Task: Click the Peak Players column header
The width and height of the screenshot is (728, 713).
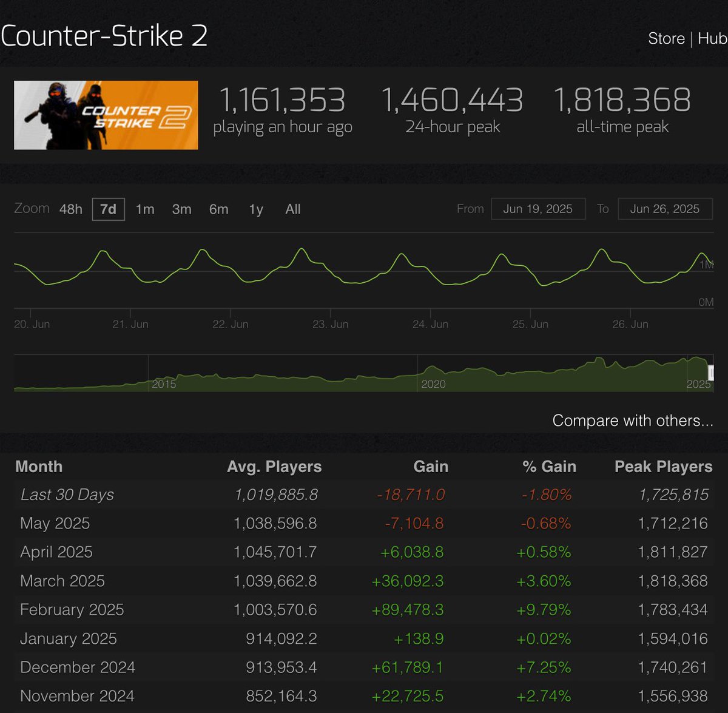Action: 664,467
